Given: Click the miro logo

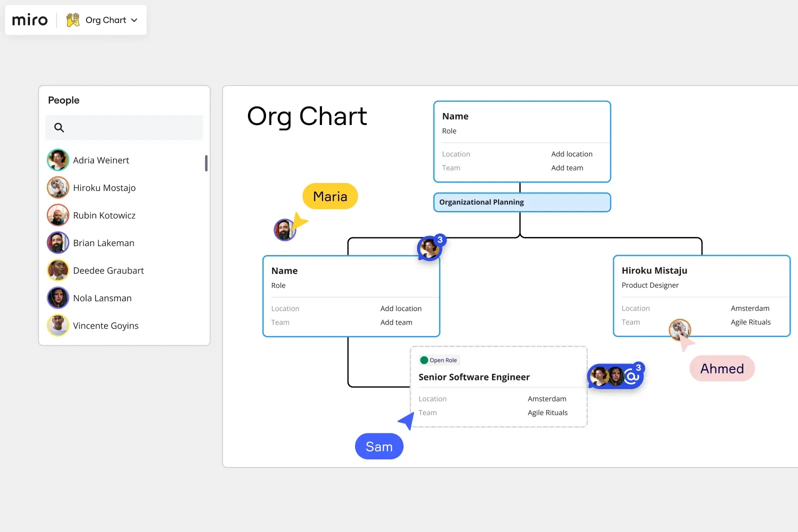Looking at the screenshot, I should pyautogui.click(x=29, y=20).
